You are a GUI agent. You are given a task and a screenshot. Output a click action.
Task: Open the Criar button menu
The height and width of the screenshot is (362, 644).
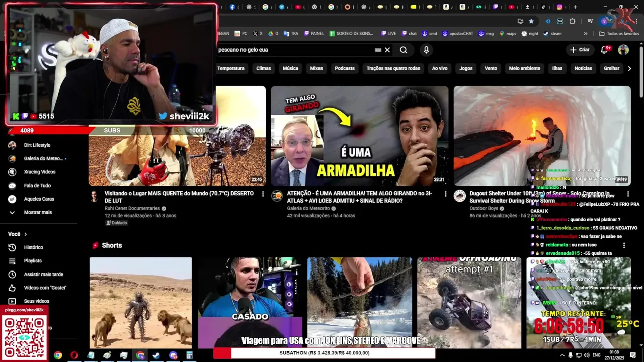tap(579, 50)
